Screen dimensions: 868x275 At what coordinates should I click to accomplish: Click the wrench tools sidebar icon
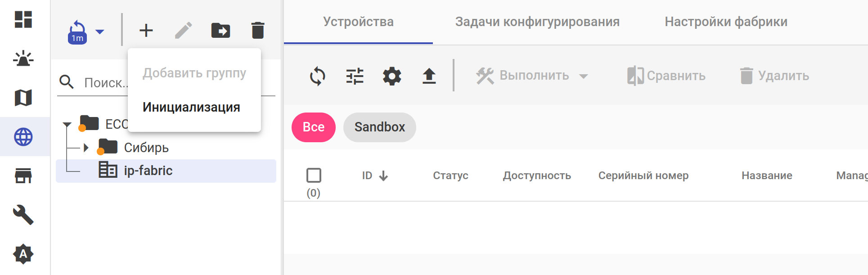(23, 215)
